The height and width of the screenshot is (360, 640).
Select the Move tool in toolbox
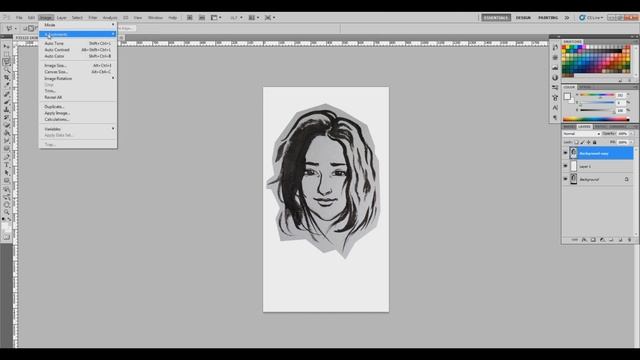point(7,47)
